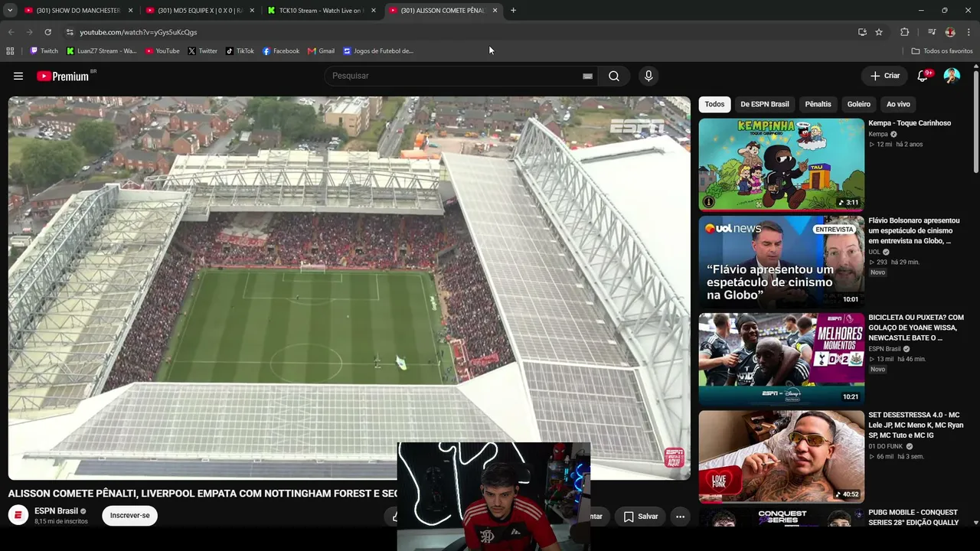This screenshot has width=980, height=551.
Task: Open the Chrome profile avatar in the toolbar
Action: click(950, 32)
